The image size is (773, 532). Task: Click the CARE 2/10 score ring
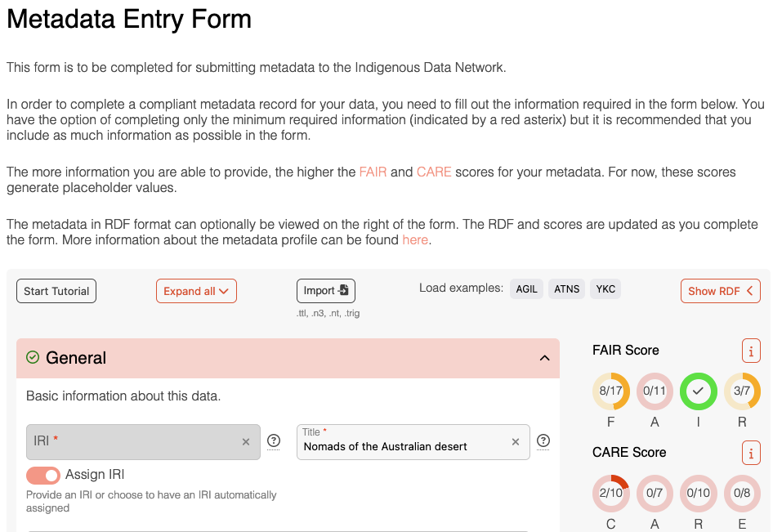click(x=611, y=493)
